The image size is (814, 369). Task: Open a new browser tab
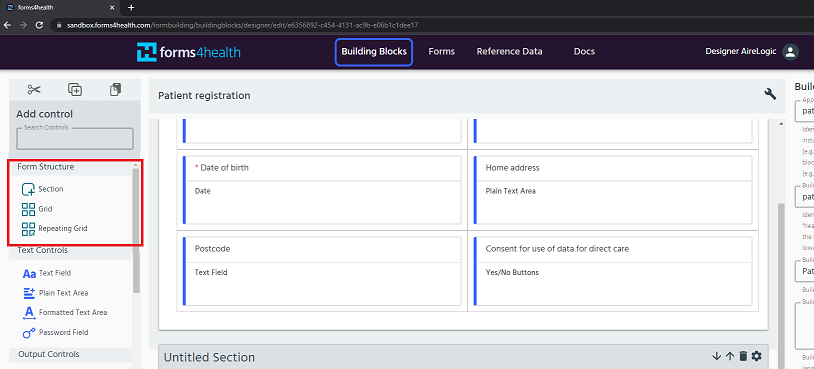click(x=131, y=7)
